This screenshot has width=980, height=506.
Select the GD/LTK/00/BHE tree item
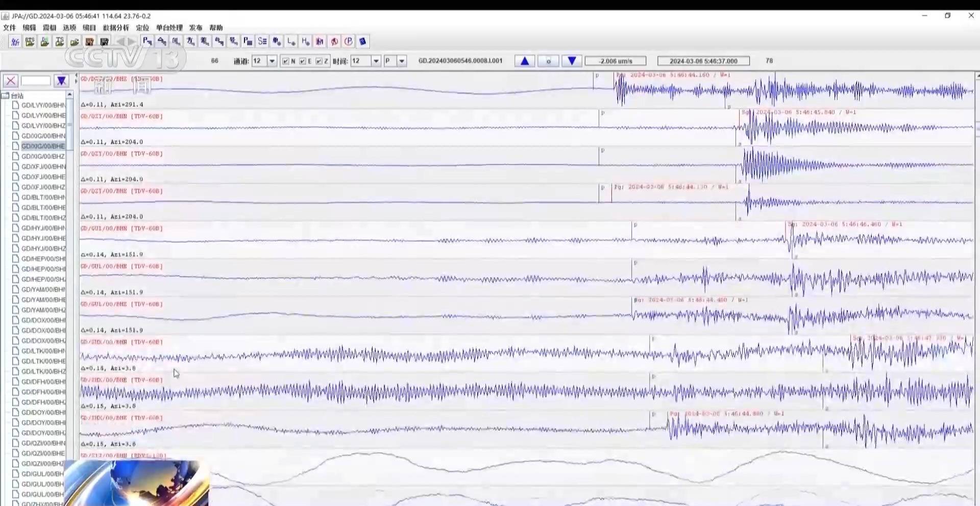(43, 361)
